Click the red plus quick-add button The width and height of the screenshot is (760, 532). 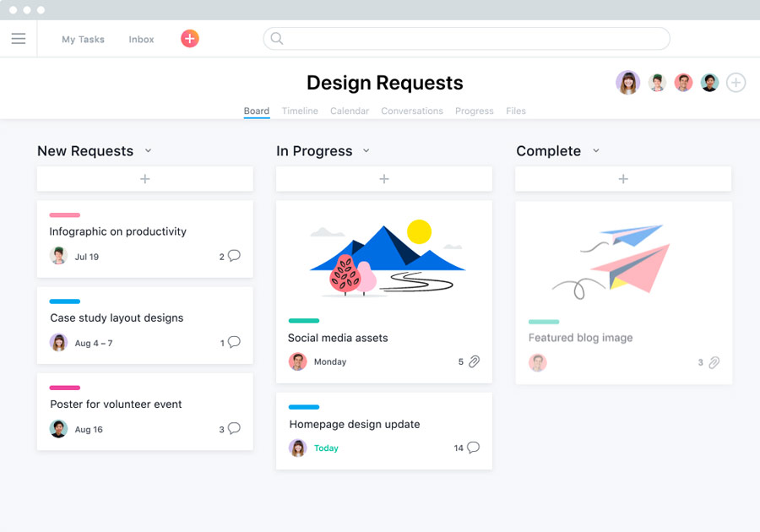190,39
